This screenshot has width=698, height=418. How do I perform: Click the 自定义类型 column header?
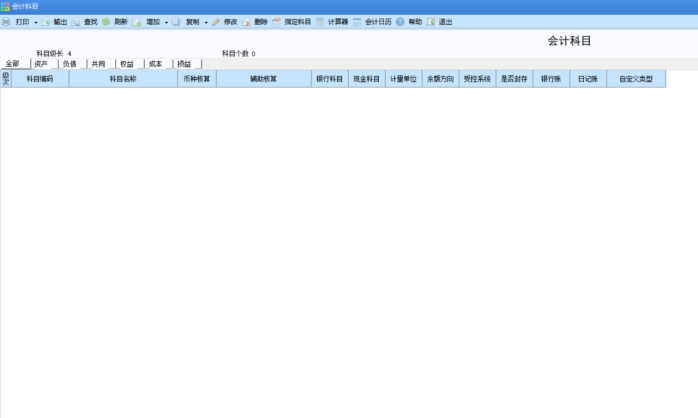(637, 79)
